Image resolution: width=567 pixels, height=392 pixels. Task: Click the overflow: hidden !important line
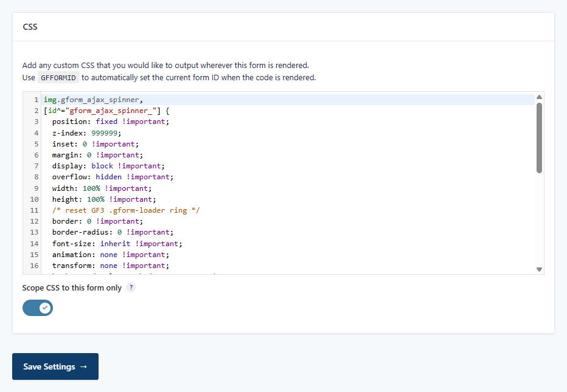[113, 177]
